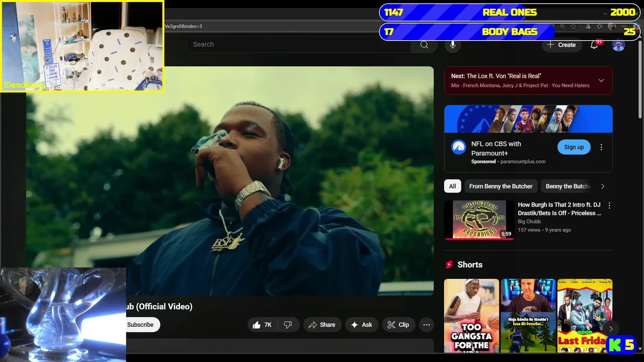Share the video
Viewport: 644px width, 362px height.
(x=322, y=325)
